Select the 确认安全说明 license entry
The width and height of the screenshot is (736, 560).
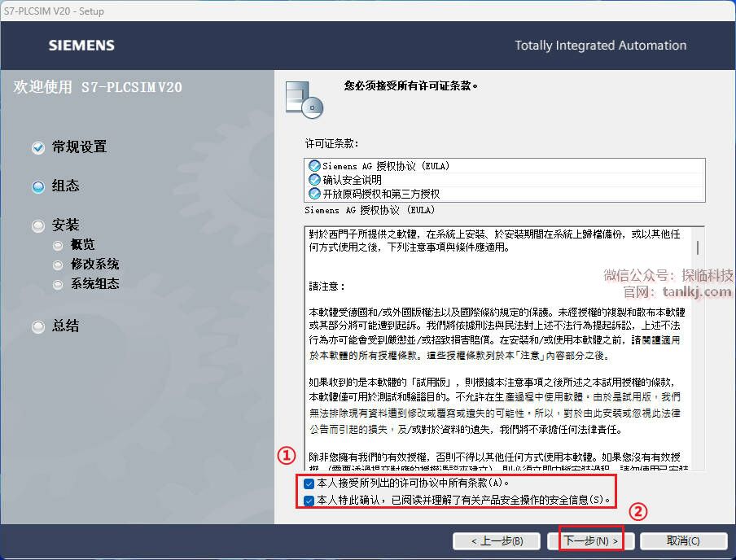tap(505, 180)
